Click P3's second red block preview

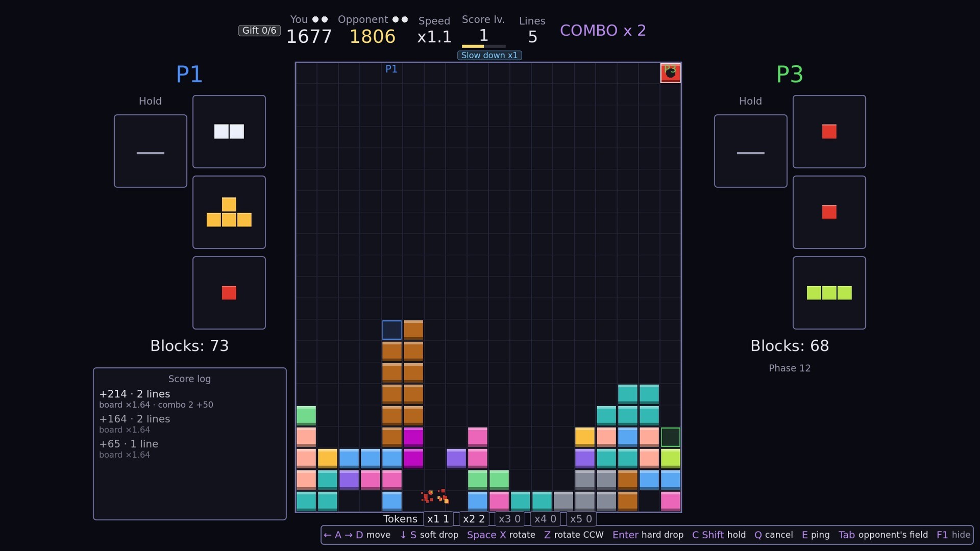(x=829, y=212)
